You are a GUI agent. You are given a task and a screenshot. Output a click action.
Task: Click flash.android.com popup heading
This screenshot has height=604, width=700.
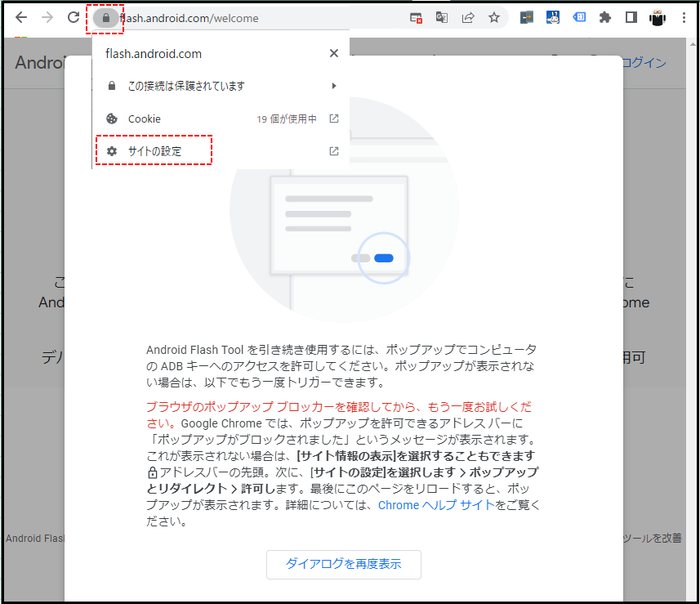point(154,54)
